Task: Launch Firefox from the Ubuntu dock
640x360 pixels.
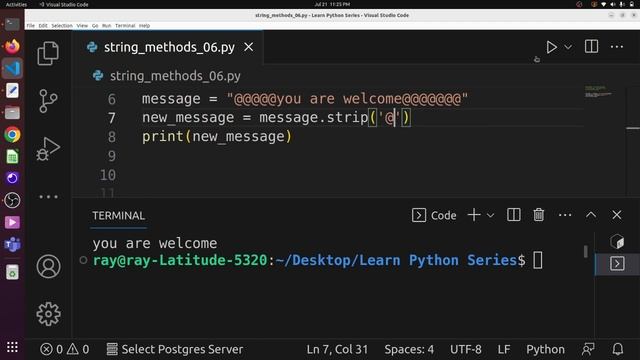Action: 12,46
